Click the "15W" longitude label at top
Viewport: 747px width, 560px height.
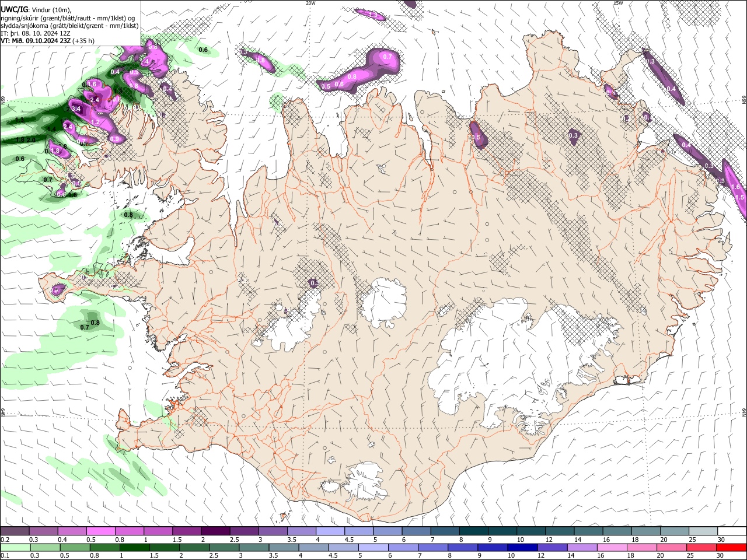[x=618, y=3]
